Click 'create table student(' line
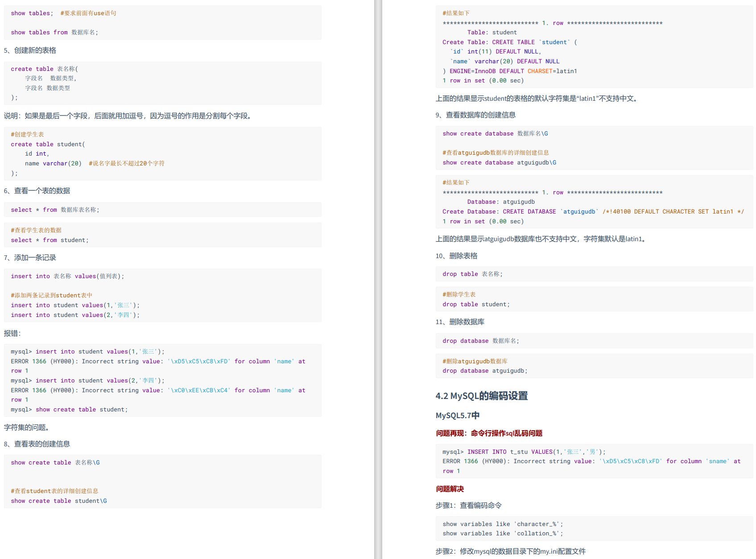The image size is (756, 559). (x=48, y=144)
